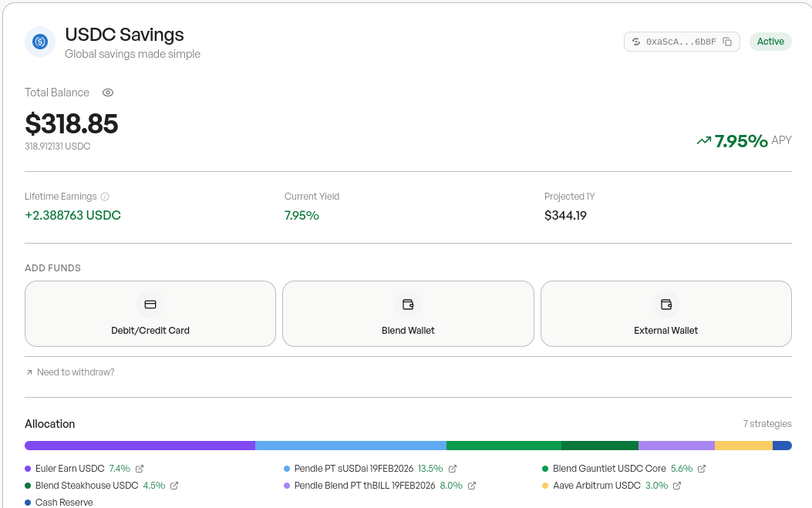
Task: Open external link for Pendle Blend PT thBILL
Action: pos(471,486)
